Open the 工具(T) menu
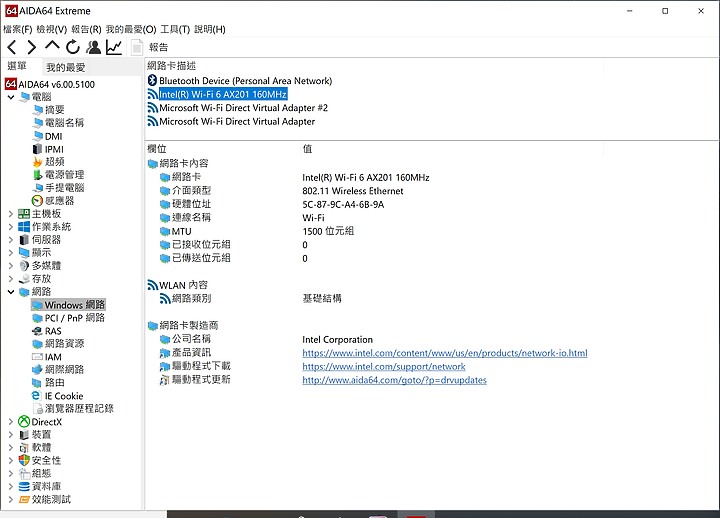The width and height of the screenshot is (720, 518). (175, 29)
